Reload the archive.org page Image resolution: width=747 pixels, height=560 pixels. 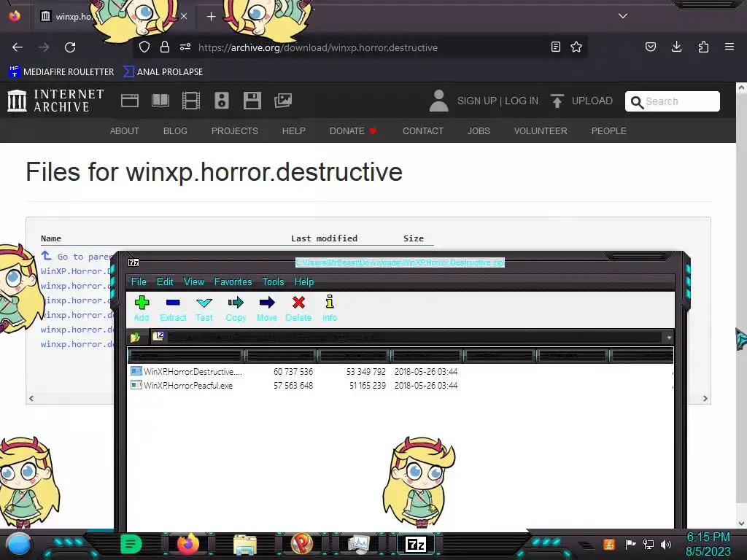click(70, 47)
